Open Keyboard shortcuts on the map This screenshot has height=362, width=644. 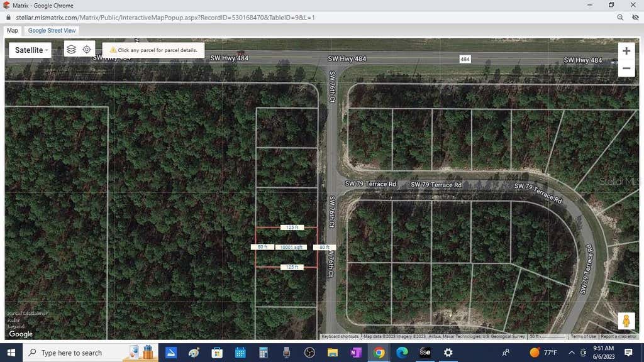point(340,337)
